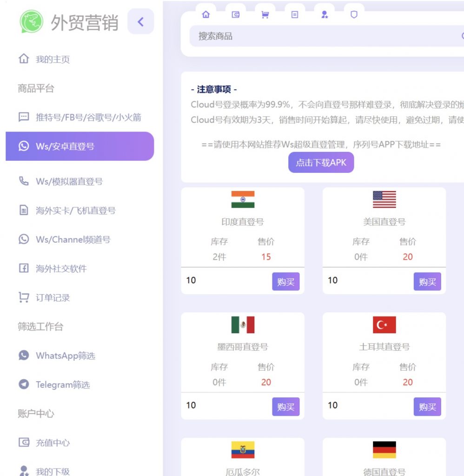This screenshot has width=464, height=476.
Task: Buy 墨西哥直登号 with 购买 button
Action: (286, 407)
